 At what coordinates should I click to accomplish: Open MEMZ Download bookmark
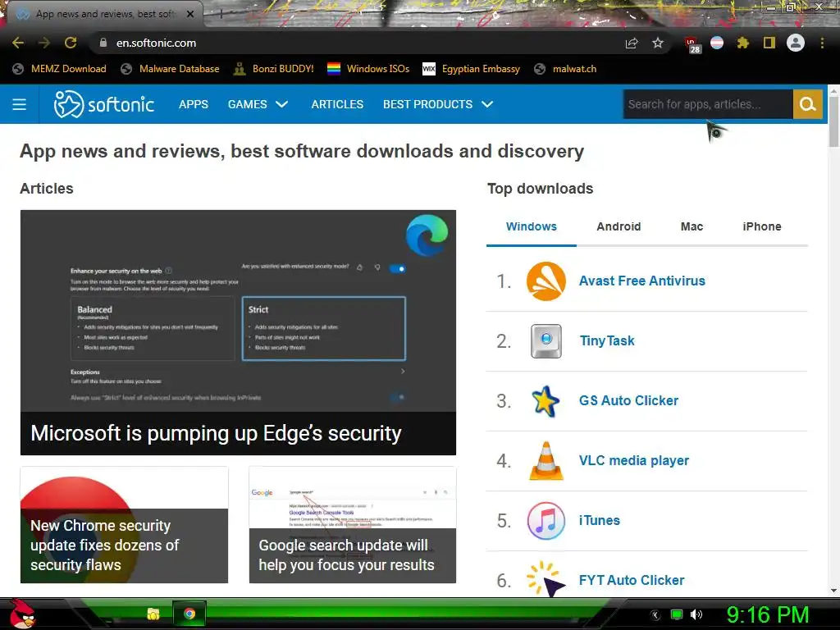(59, 69)
